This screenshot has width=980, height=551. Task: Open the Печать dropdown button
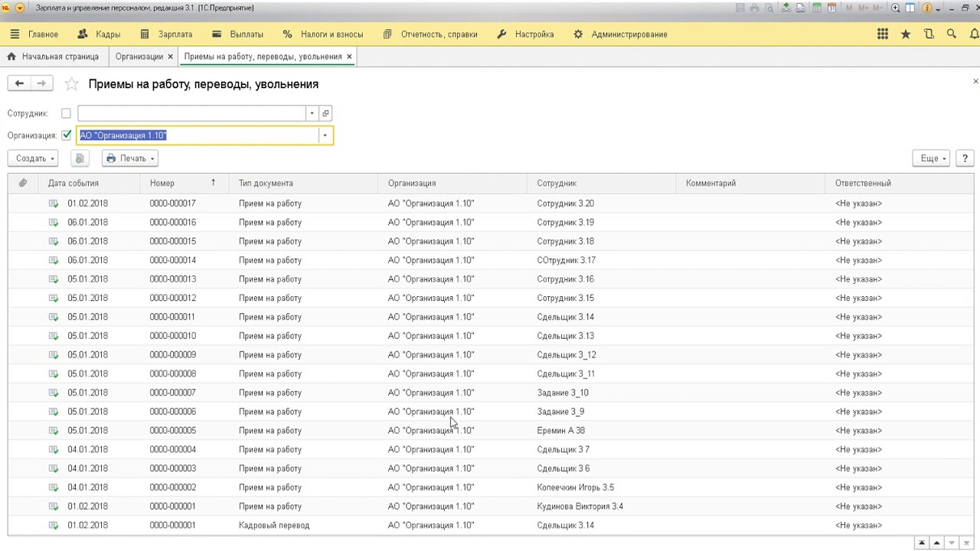130,158
